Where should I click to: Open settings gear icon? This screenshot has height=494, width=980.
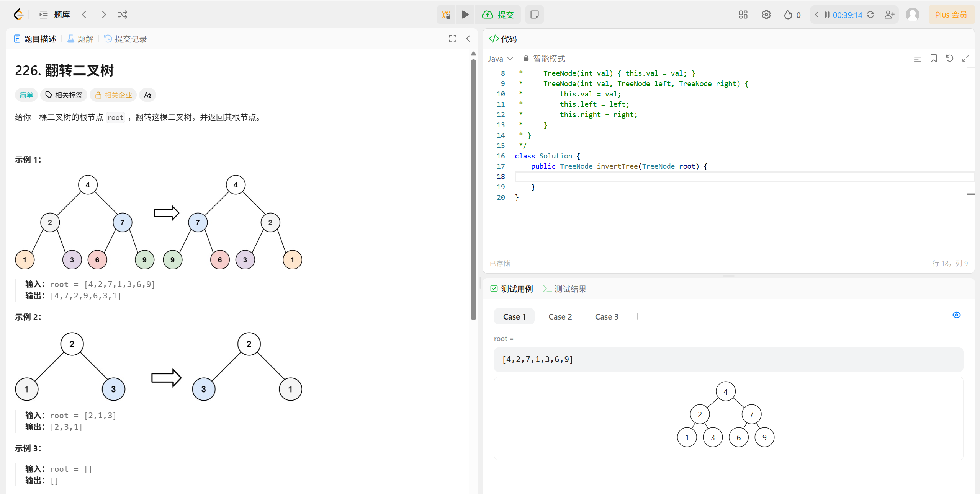coord(766,15)
